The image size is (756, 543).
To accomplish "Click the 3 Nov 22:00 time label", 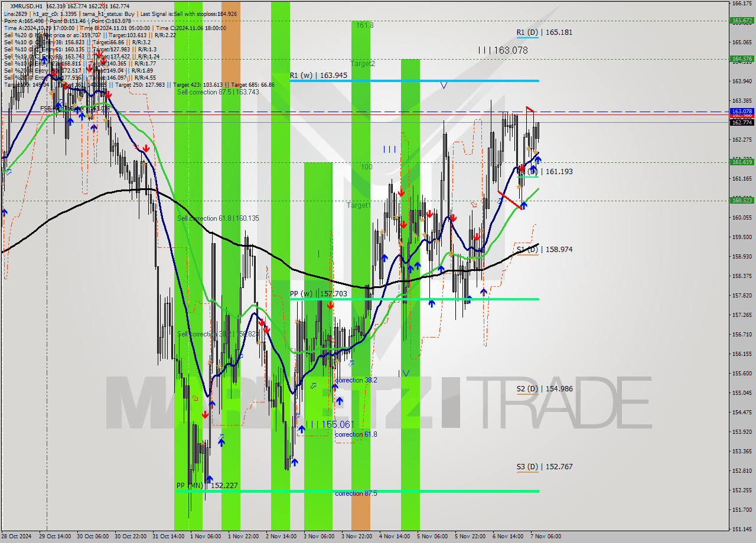I will tap(357, 537).
